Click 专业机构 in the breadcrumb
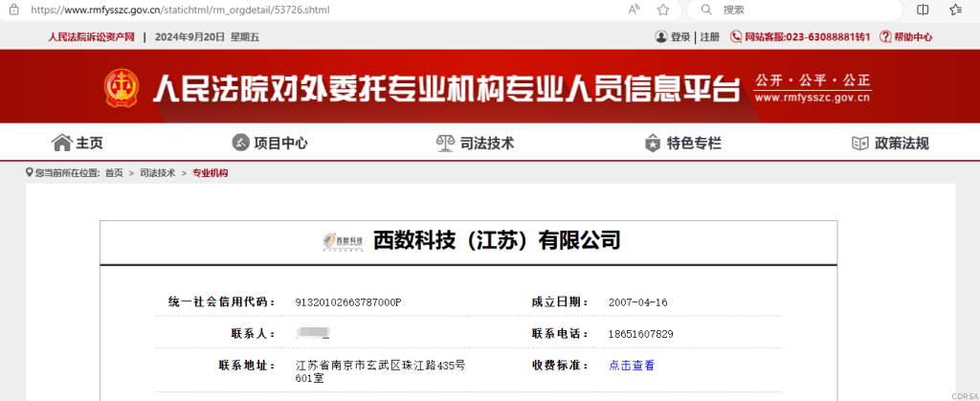 (210, 173)
